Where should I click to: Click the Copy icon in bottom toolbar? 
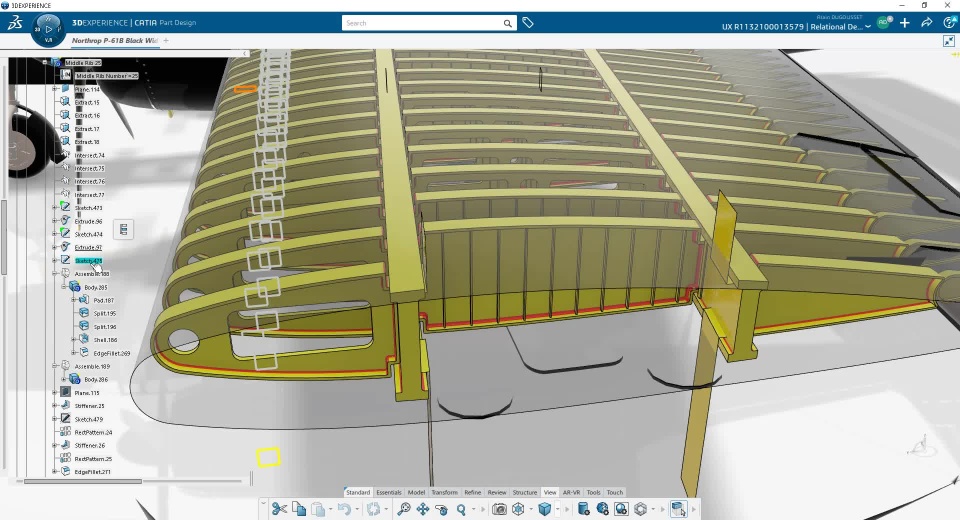pyautogui.click(x=299, y=509)
